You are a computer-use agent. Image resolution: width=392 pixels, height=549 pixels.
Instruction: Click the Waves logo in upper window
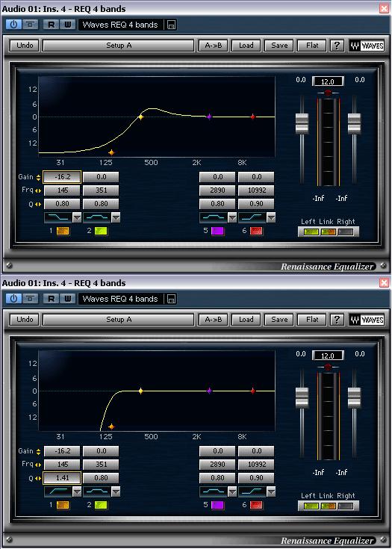[367, 46]
